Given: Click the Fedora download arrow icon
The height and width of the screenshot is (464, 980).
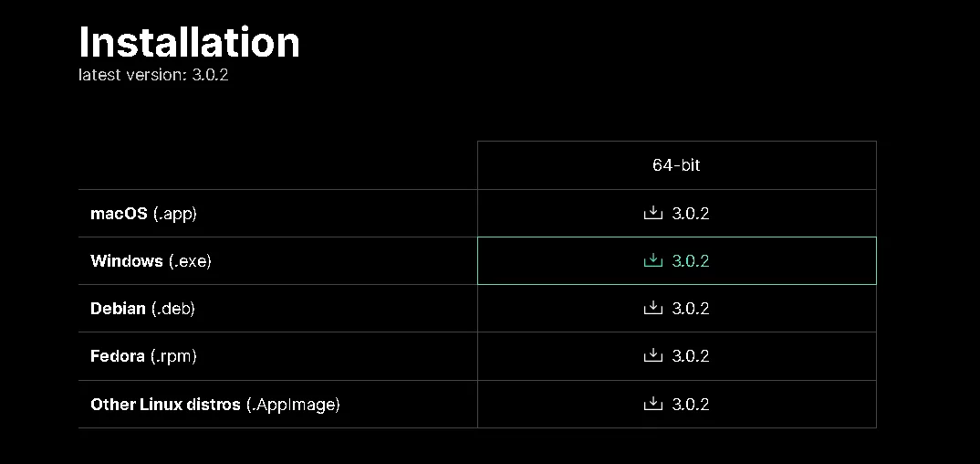Looking at the screenshot, I should pos(652,355).
